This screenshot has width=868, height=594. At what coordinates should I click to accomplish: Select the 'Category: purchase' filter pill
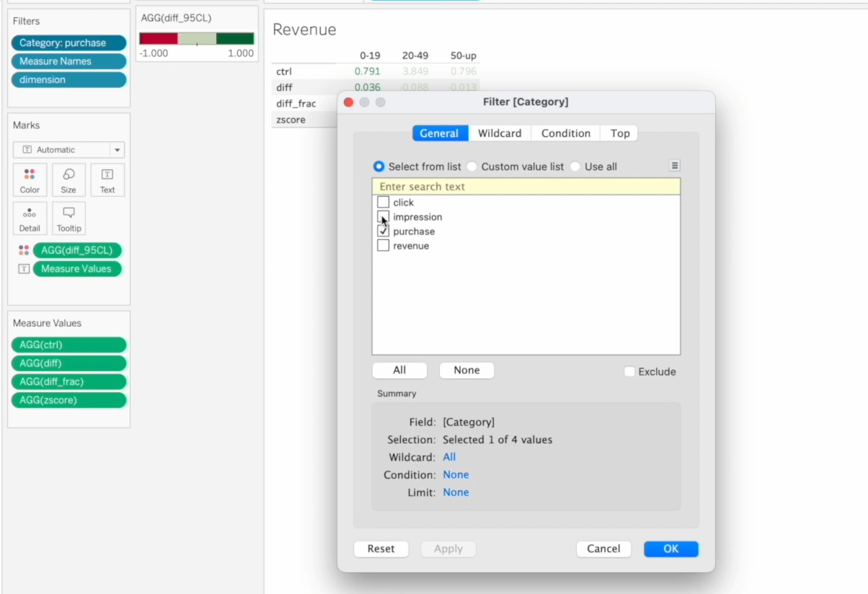(x=68, y=43)
